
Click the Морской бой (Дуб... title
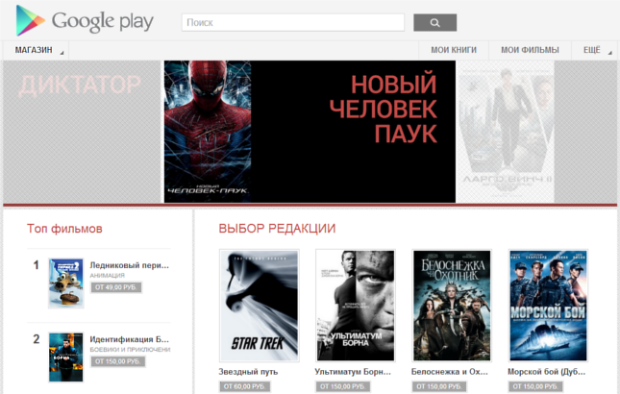[546, 372]
